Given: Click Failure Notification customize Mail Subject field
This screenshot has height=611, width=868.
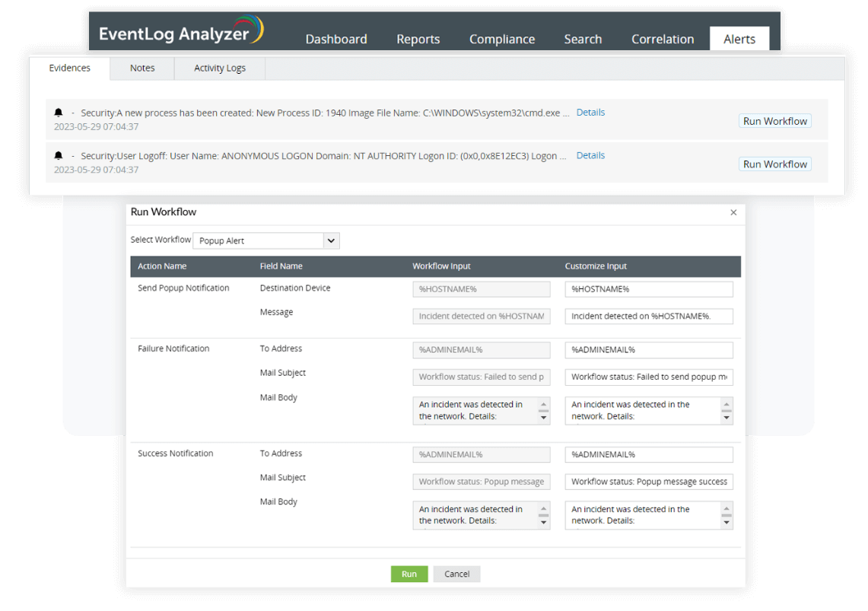Looking at the screenshot, I should coord(649,377).
